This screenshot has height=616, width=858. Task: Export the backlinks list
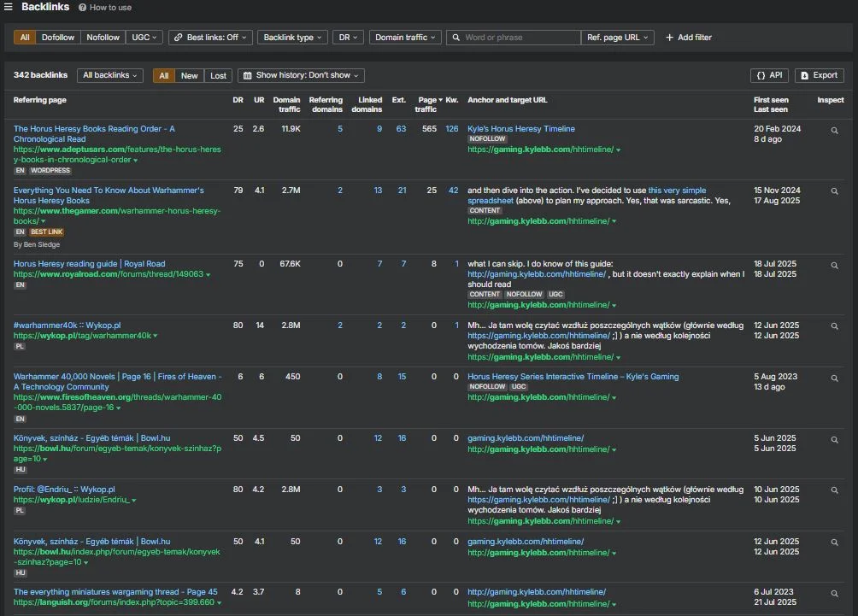click(x=820, y=75)
